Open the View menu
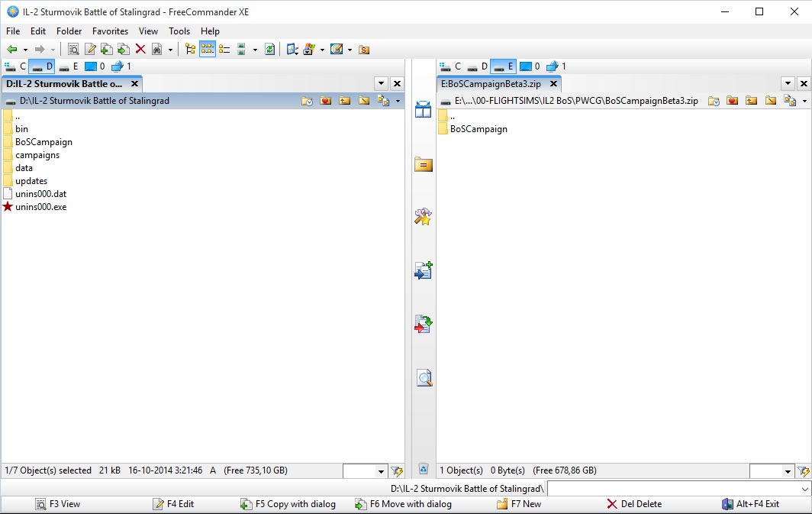The image size is (812, 514). click(148, 31)
